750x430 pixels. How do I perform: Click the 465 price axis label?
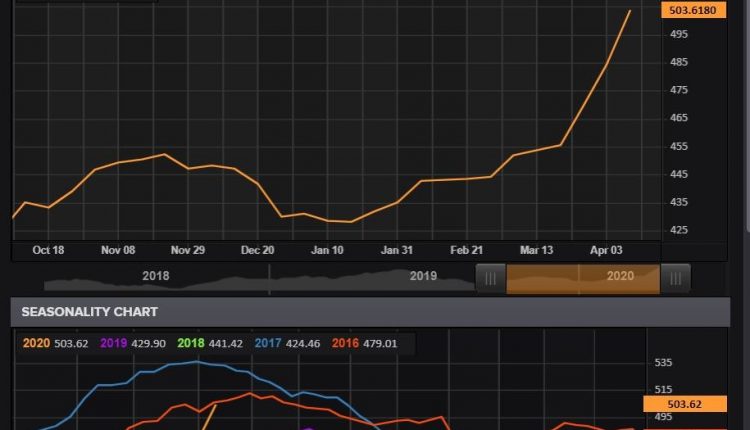[x=679, y=118]
